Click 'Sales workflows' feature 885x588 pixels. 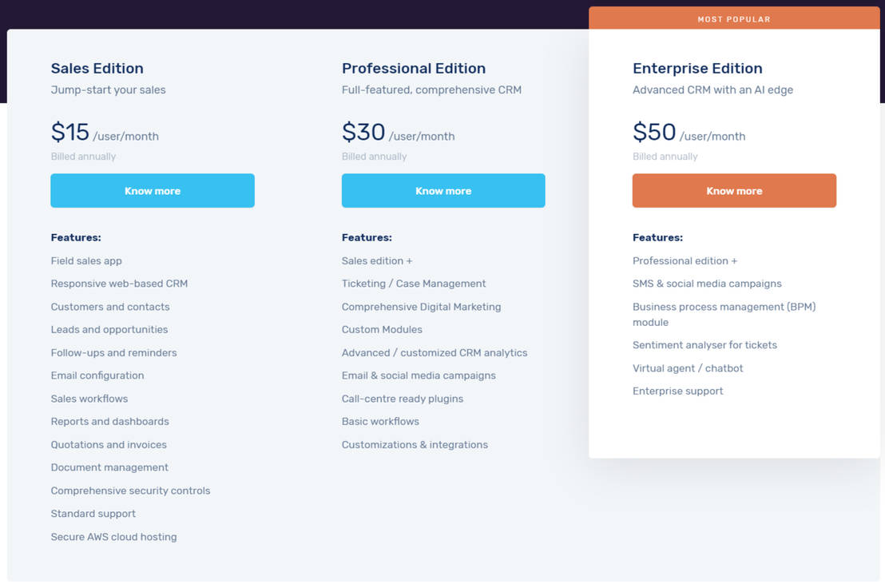point(89,399)
